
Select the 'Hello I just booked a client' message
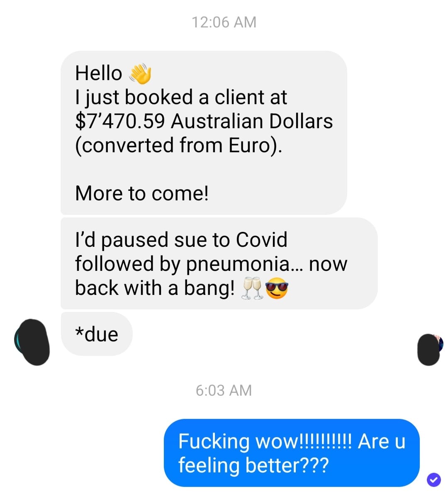204,133
